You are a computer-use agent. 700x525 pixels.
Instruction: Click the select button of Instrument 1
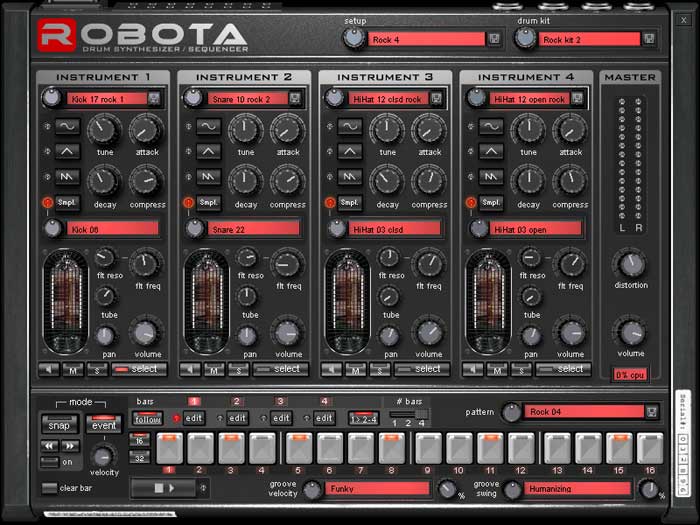pyautogui.click(x=139, y=369)
